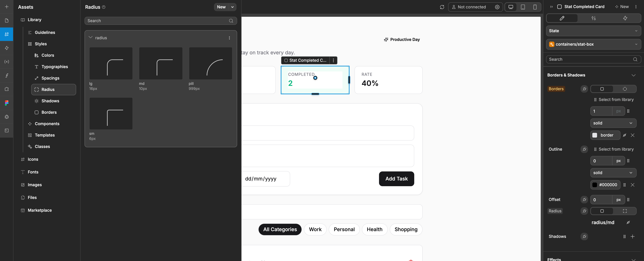Toggle the Outline bind icon
Screen dimensions: 644x261
pyautogui.click(x=584, y=149)
